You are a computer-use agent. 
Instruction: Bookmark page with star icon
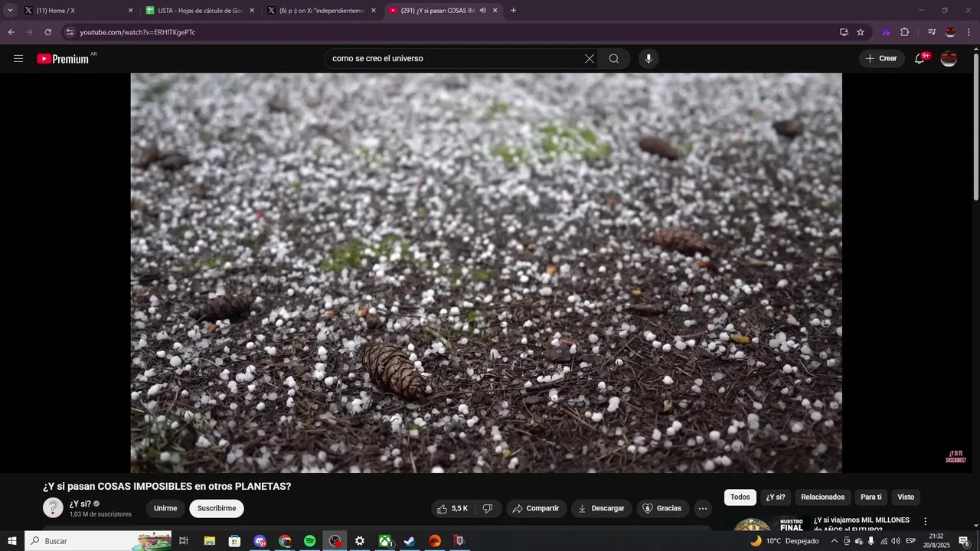(861, 32)
